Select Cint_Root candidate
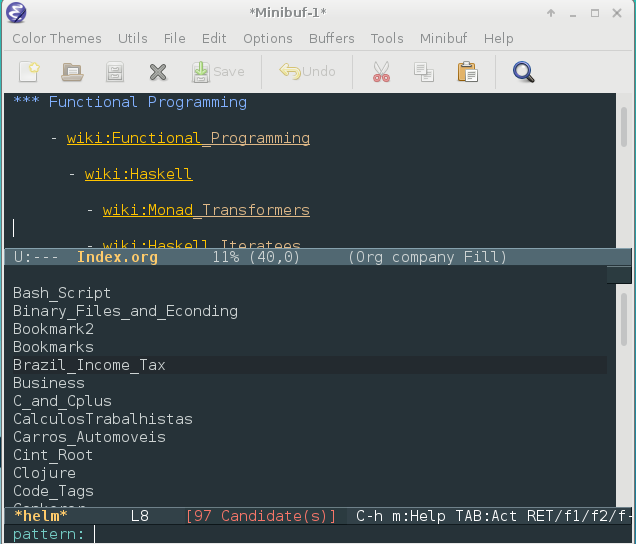Viewport: 636px width, 544px height. [53, 455]
